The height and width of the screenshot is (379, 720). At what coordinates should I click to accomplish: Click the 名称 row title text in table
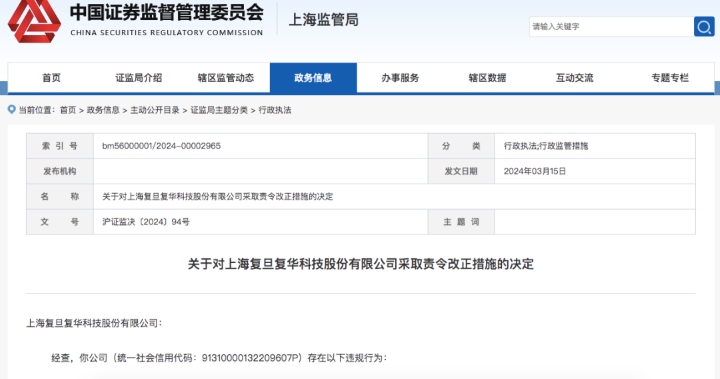[x=217, y=196]
